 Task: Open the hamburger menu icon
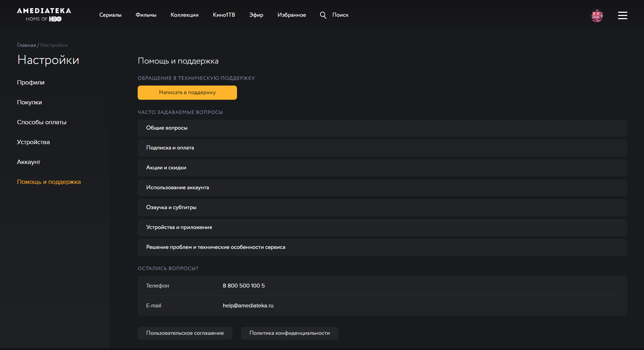622,16
